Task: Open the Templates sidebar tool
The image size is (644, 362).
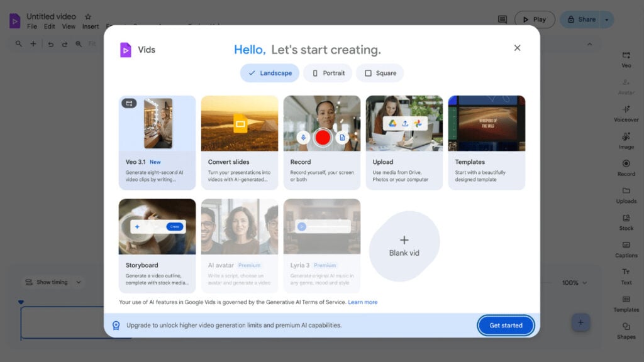Action: click(x=626, y=304)
